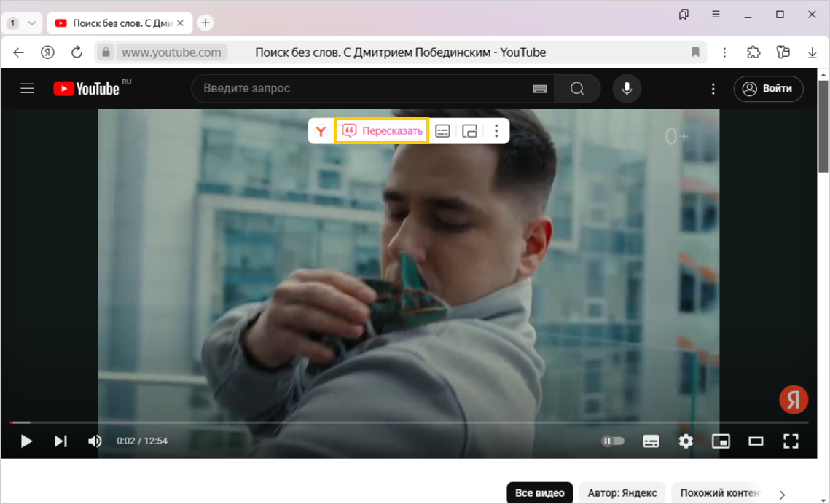The height and width of the screenshot is (504, 830).
Task: Select the Все видео chip
Action: pyautogui.click(x=539, y=493)
